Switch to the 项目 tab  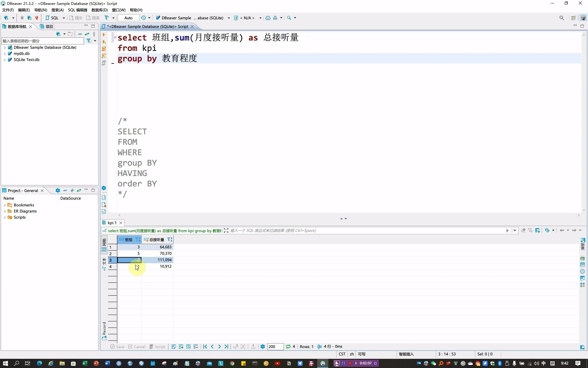[x=48, y=26]
